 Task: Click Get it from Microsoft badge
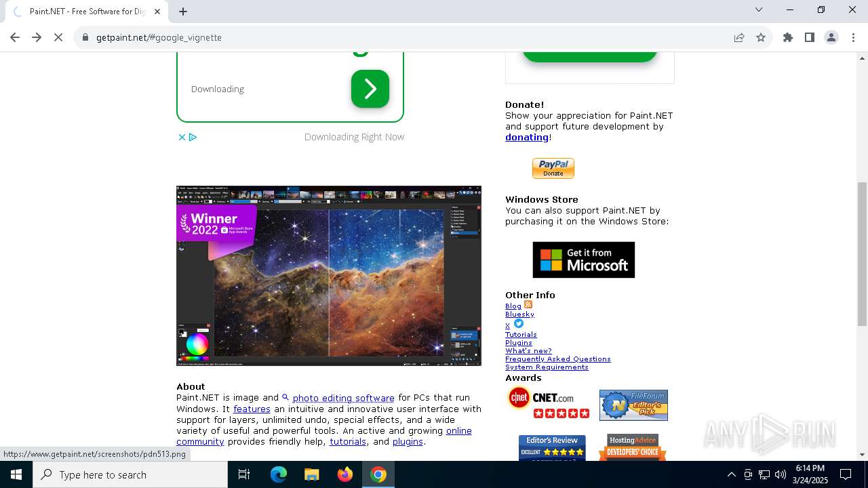584,260
